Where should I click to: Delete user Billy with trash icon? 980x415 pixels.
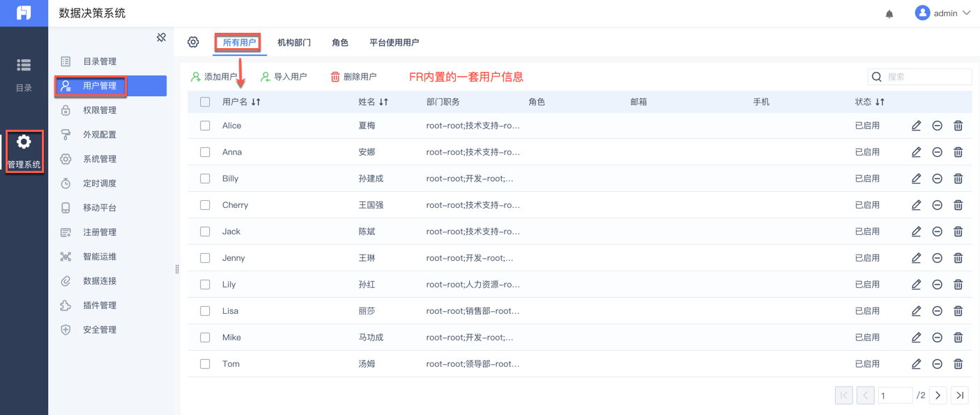pos(958,179)
